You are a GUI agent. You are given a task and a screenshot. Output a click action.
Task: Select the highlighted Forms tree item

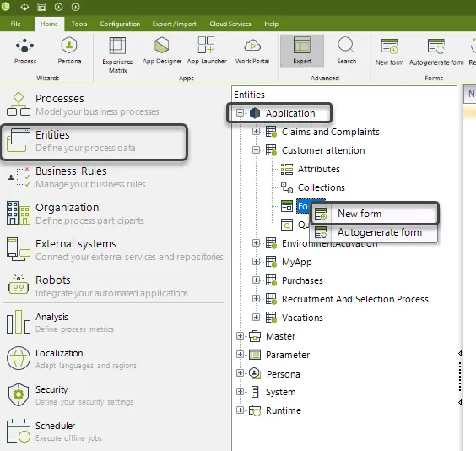coord(302,206)
